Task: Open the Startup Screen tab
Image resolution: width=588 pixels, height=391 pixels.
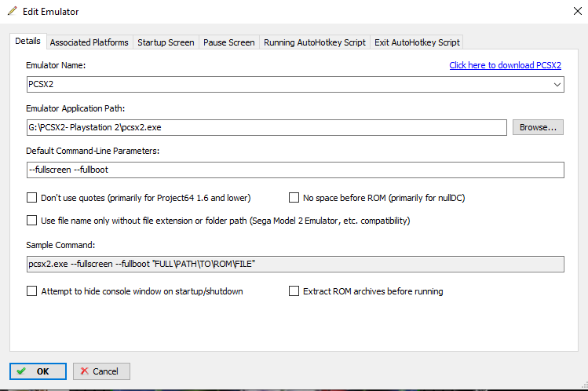Action: (x=166, y=42)
